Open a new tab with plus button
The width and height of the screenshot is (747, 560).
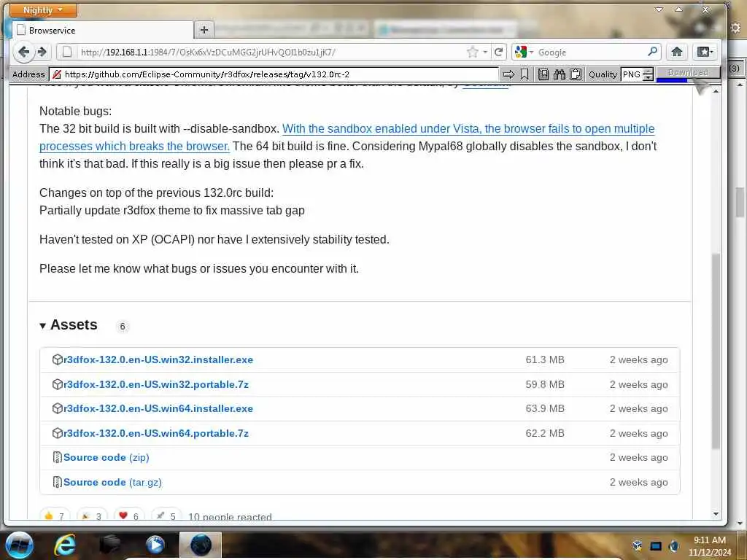pos(204,30)
